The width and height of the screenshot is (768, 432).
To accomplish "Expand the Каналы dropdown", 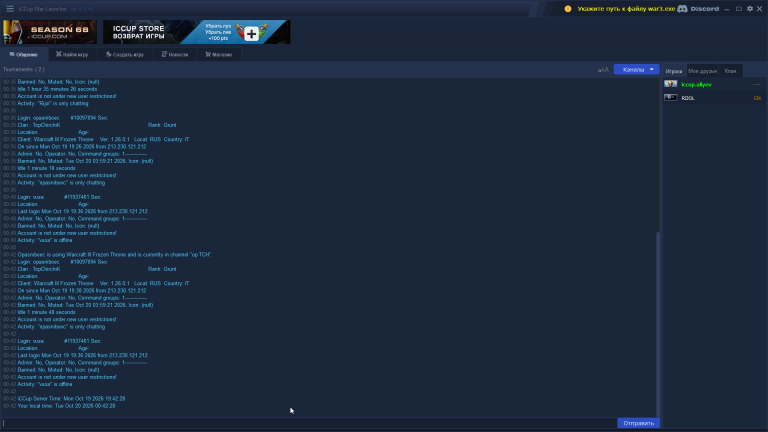I will pos(636,70).
